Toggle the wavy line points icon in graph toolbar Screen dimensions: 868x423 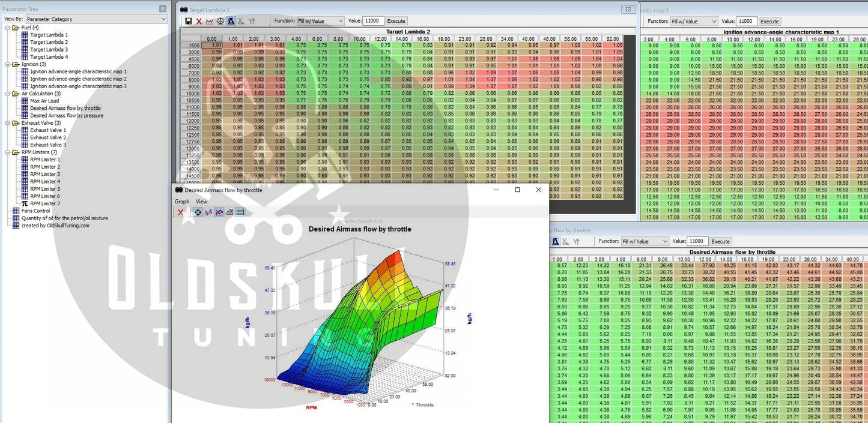pos(208,212)
